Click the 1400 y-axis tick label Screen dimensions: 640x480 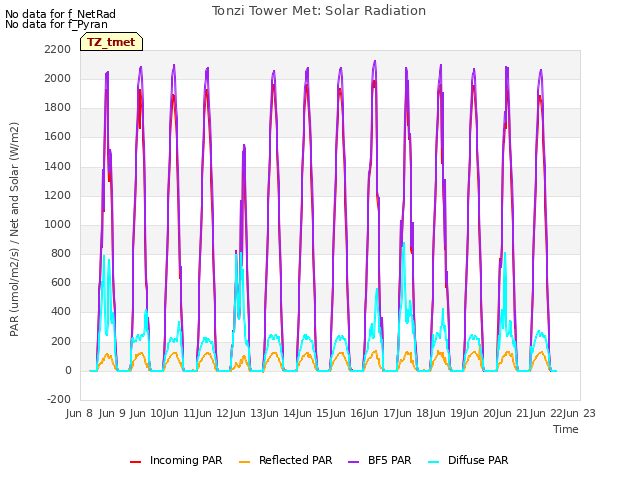[x=58, y=167]
